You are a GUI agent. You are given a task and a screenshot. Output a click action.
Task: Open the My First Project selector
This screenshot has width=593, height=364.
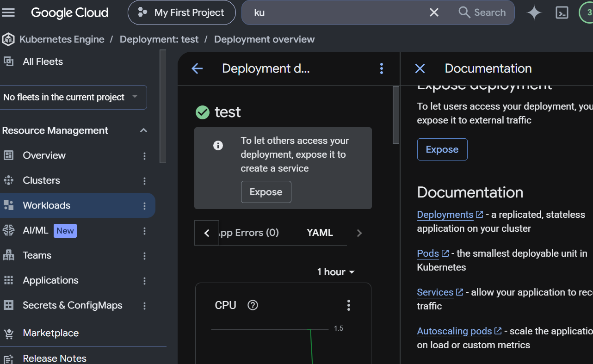coord(182,12)
